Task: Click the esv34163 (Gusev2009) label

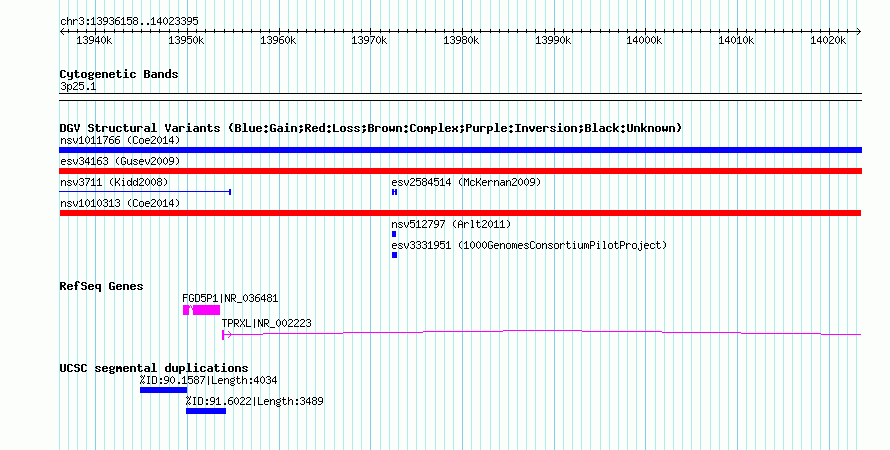Action: (120, 161)
